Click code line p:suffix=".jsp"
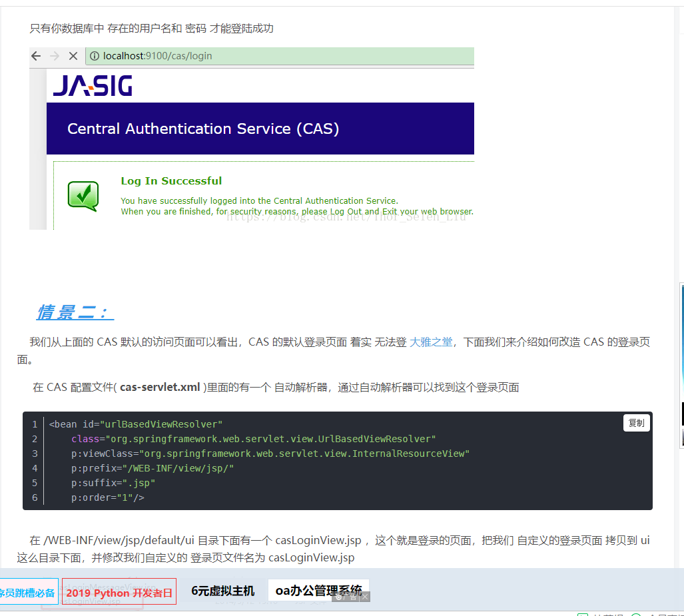The width and height of the screenshot is (684, 616). [x=113, y=483]
